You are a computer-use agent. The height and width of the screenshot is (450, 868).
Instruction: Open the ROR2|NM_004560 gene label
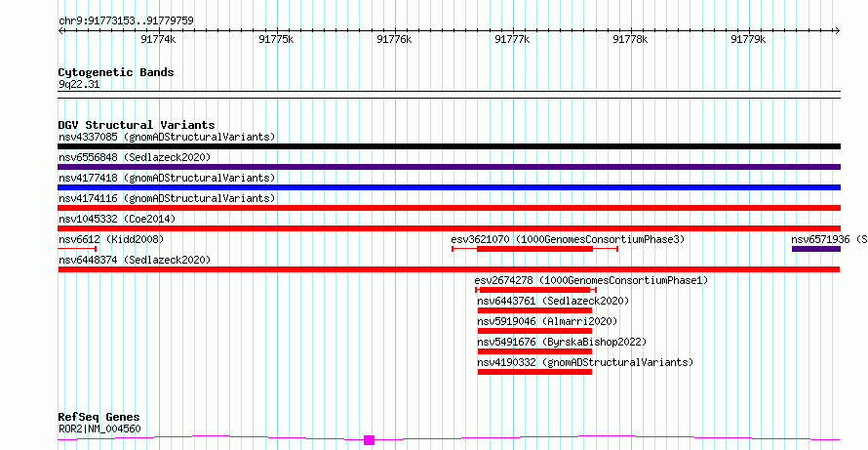[x=99, y=429]
